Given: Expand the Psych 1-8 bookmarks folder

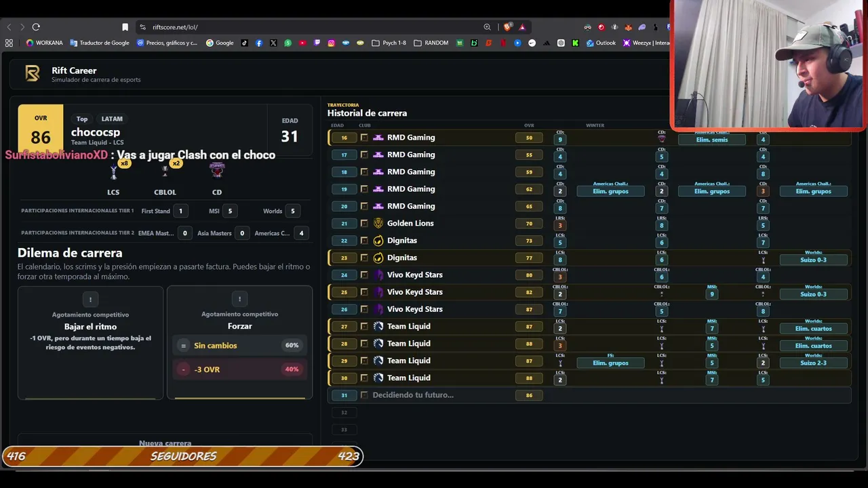Looking at the screenshot, I should (389, 43).
